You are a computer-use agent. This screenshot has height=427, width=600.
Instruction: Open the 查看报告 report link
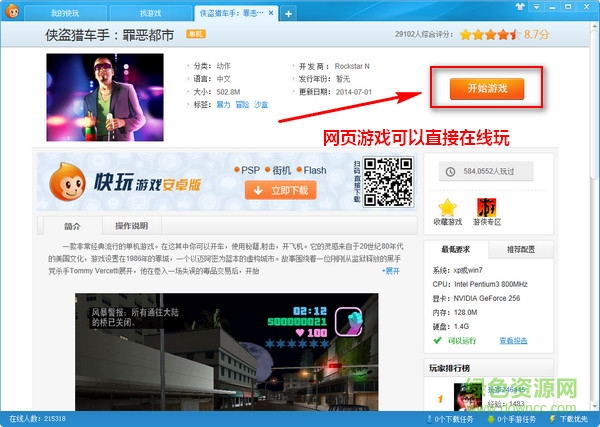pyautogui.click(x=514, y=341)
